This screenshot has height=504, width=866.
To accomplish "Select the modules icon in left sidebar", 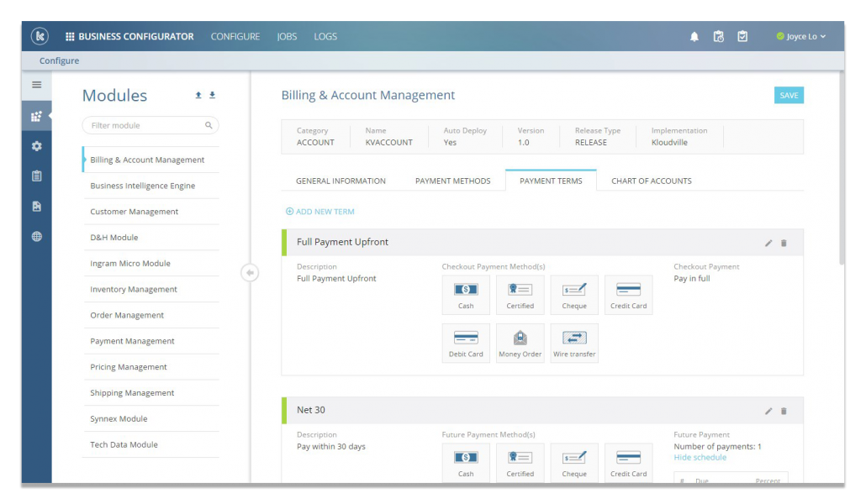I will 36,116.
